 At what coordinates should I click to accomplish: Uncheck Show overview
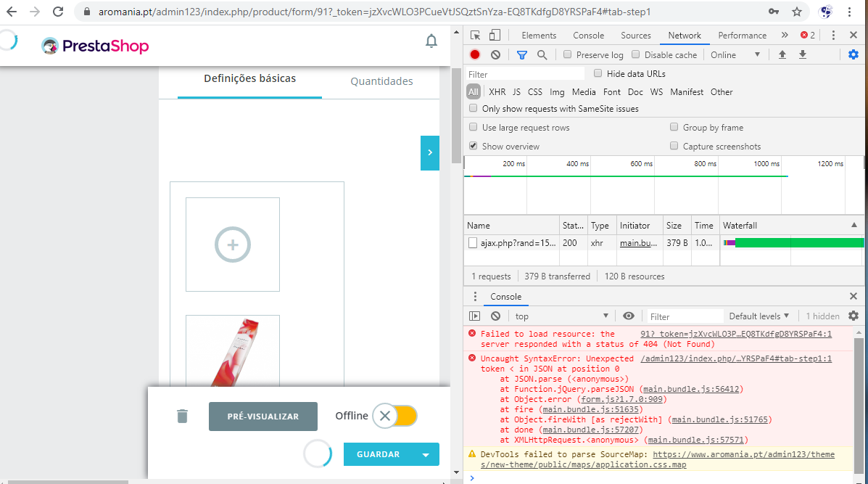tap(474, 146)
